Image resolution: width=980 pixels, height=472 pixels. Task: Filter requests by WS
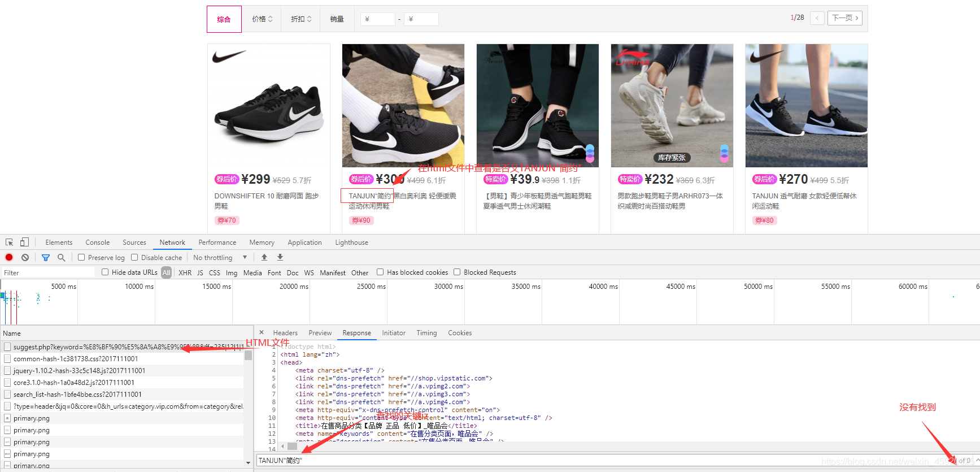click(309, 272)
